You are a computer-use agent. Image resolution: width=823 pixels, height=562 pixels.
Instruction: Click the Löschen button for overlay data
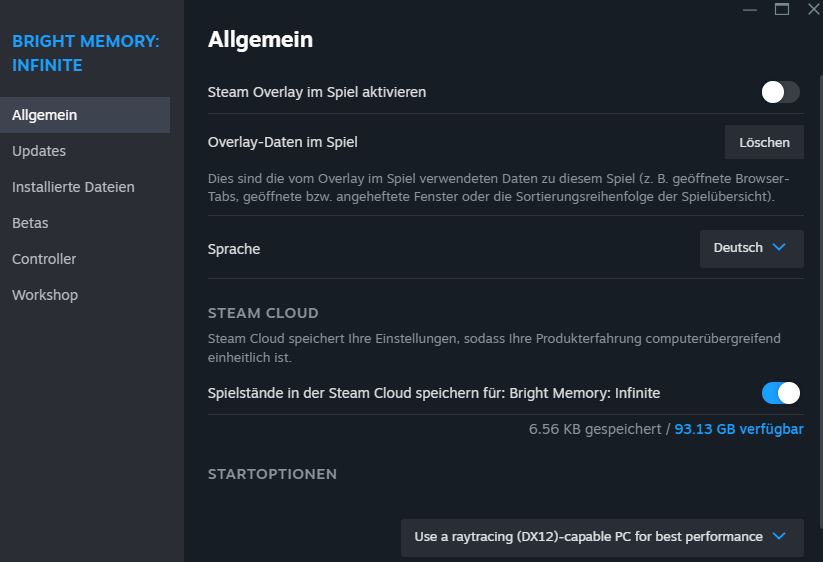point(764,142)
